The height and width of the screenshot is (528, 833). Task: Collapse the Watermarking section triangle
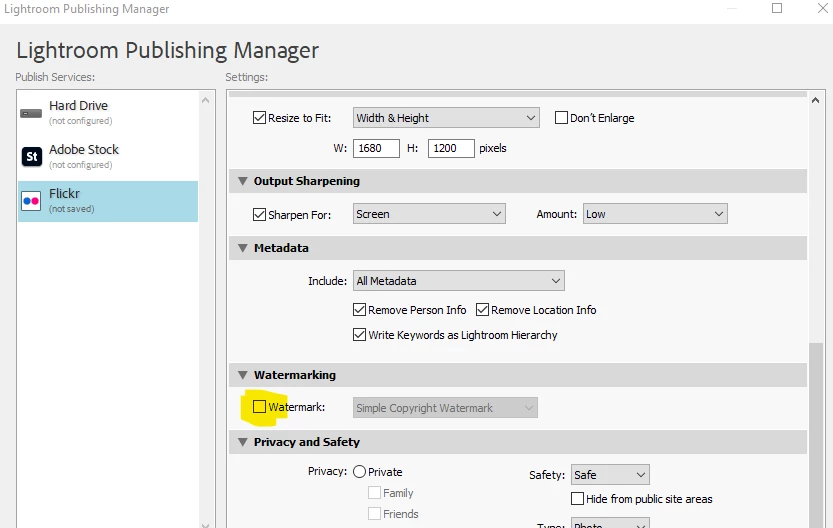[243, 375]
